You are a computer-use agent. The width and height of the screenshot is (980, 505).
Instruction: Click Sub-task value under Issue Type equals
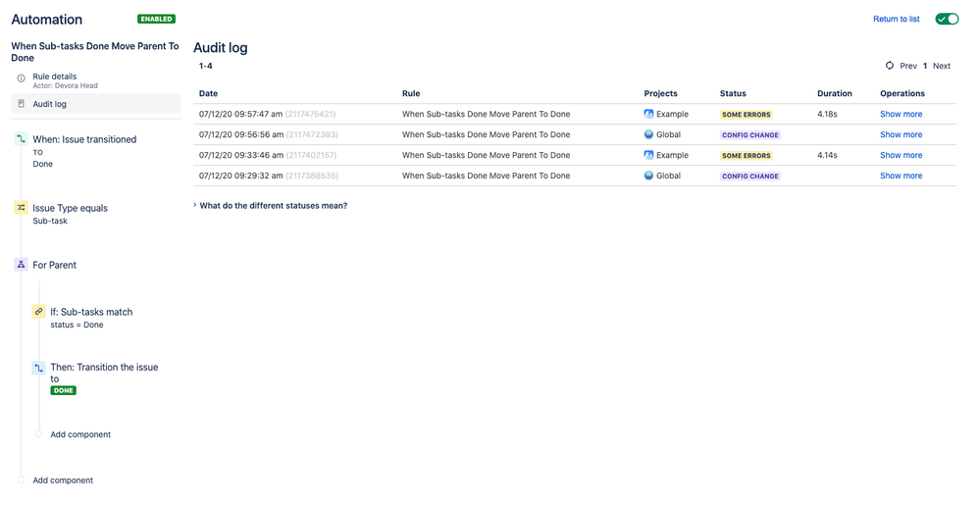point(50,221)
